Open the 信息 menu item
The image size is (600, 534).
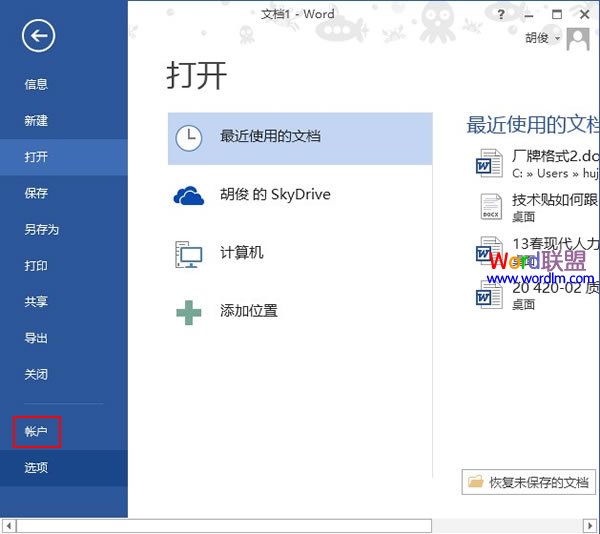pyautogui.click(x=64, y=84)
